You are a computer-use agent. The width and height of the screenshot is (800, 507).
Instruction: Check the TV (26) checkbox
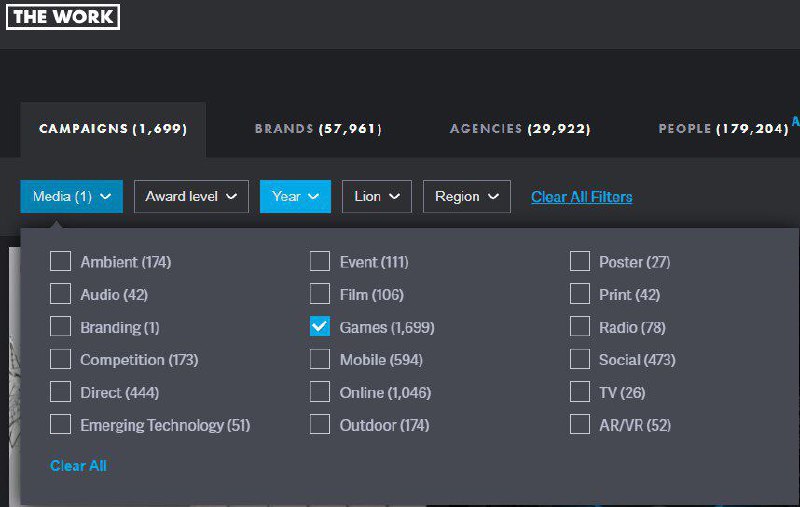click(580, 392)
